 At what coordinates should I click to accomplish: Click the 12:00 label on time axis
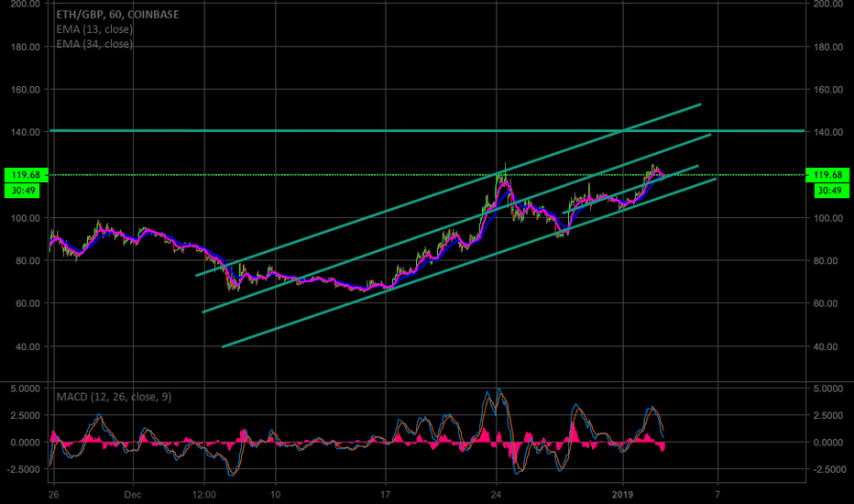pyautogui.click(x=204, y=495)
